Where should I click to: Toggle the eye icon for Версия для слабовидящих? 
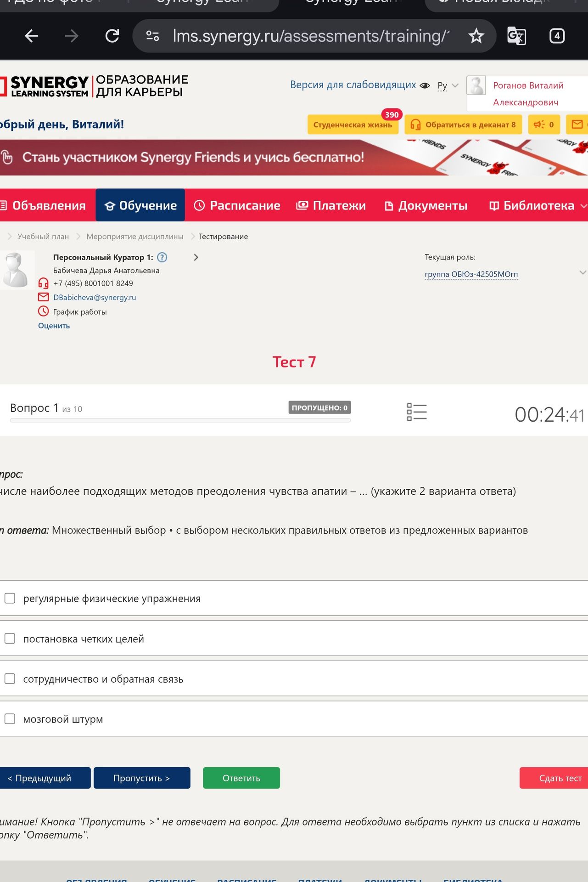425,85
